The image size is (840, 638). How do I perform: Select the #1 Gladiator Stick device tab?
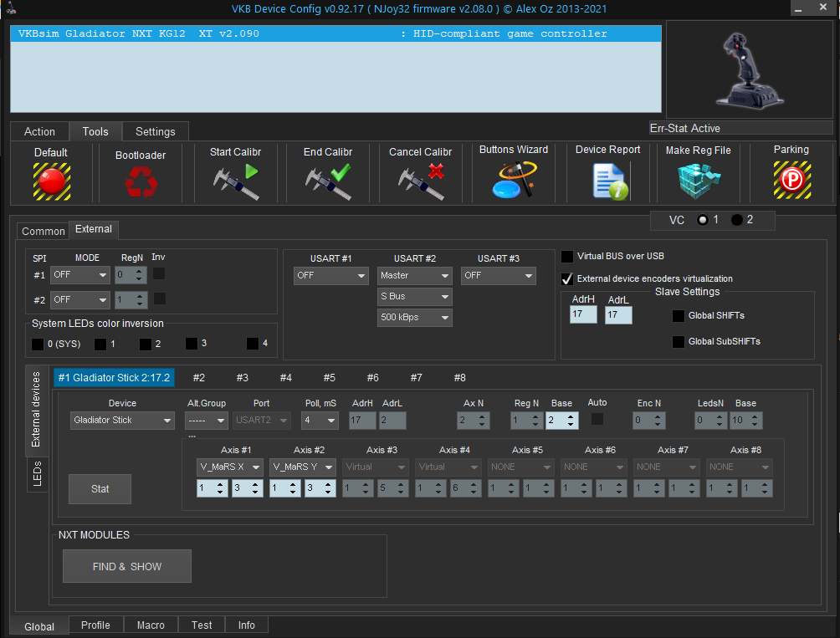click(x=114, y=378)
